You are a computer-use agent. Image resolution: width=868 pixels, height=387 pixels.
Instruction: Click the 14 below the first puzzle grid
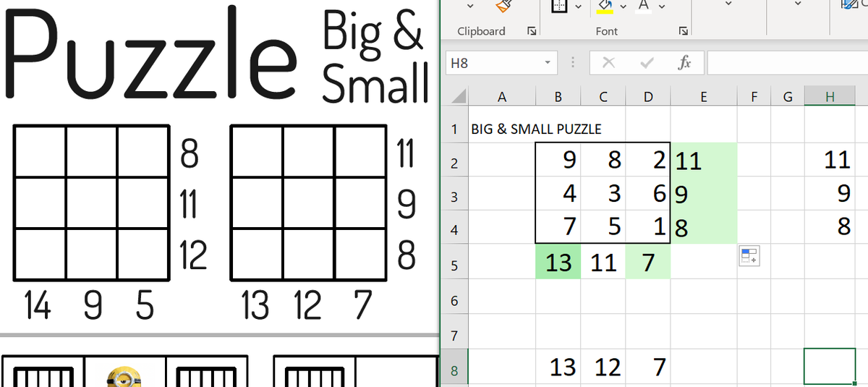[38, 305]
